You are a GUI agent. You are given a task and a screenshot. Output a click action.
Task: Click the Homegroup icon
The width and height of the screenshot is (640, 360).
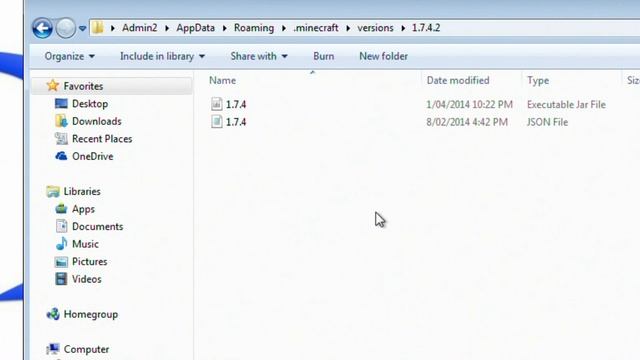[x=53, y=314]
